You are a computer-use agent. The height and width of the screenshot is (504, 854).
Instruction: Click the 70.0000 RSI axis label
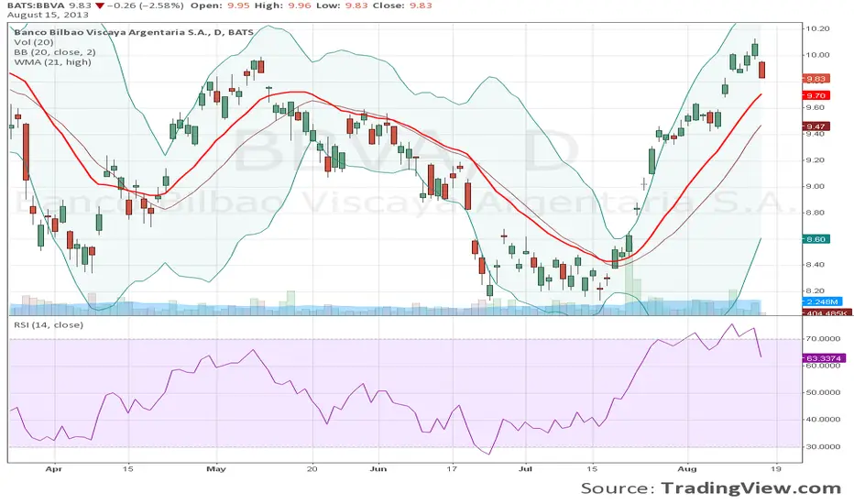pyautogui.click(x=823, y=338)
